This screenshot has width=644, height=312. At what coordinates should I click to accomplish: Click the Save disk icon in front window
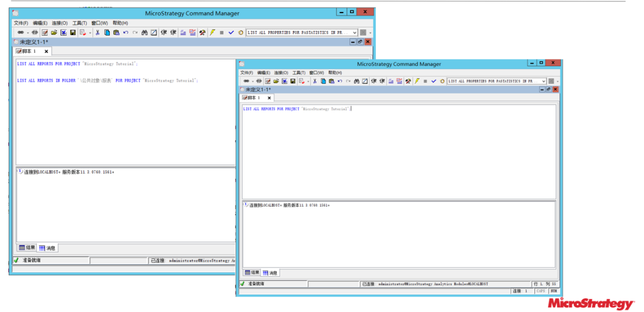293,81
